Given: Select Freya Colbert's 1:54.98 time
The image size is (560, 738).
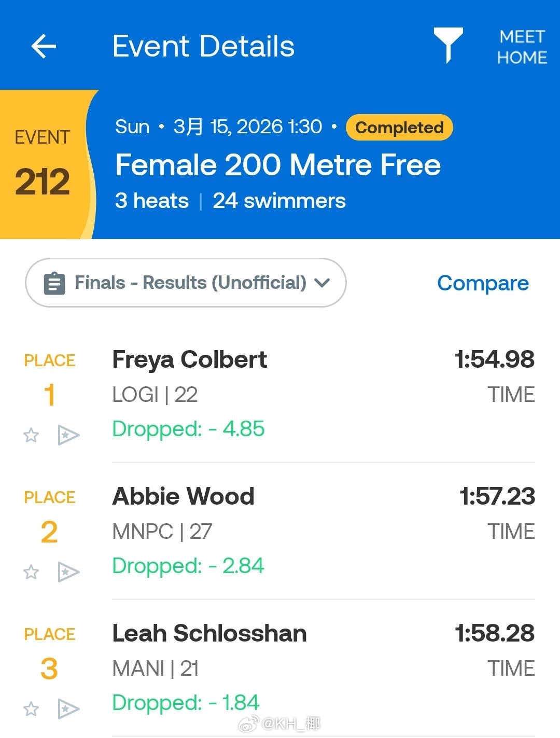Looking at the screenshot, I should pos(494,360).
